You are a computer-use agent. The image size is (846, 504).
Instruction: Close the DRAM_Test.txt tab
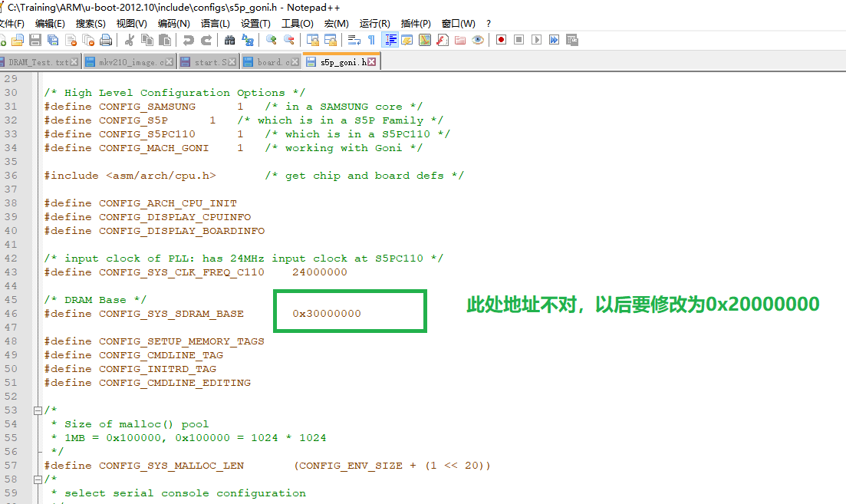coord(74,62)
